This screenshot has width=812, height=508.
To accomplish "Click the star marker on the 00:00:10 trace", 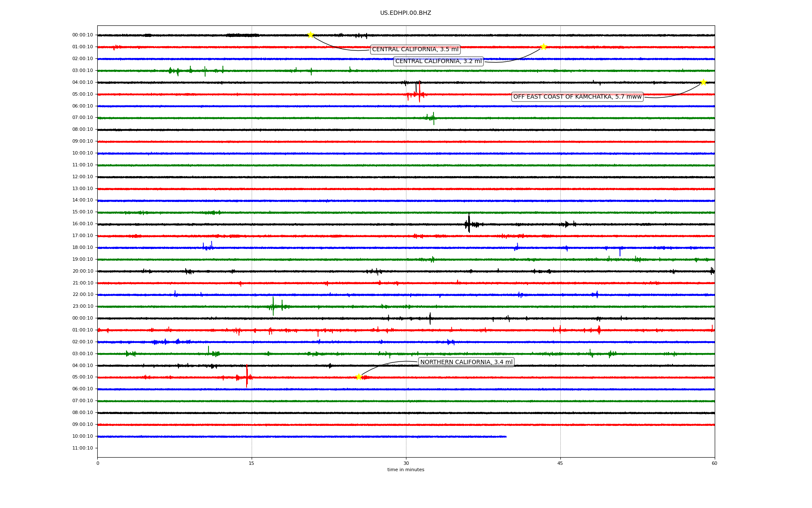I will [310, 35].
